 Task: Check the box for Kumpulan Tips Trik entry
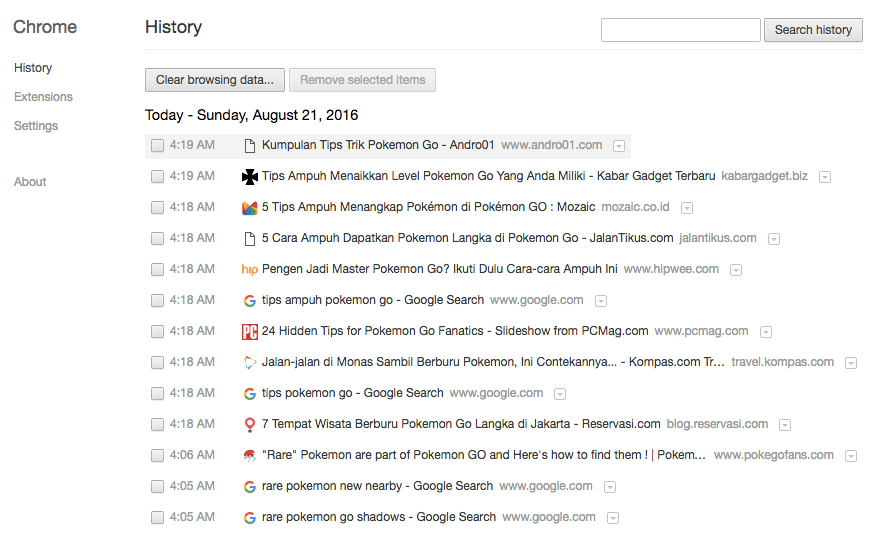coord(157,146)
